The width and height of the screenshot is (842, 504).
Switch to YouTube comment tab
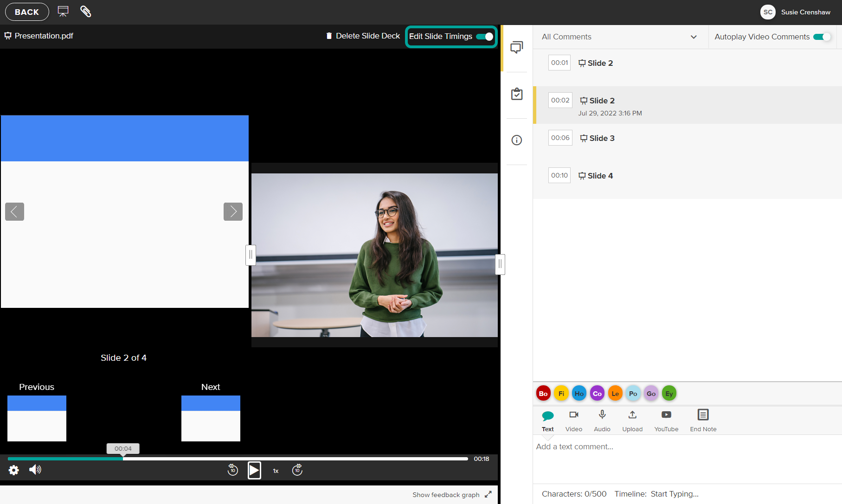[x=666, y=421]
